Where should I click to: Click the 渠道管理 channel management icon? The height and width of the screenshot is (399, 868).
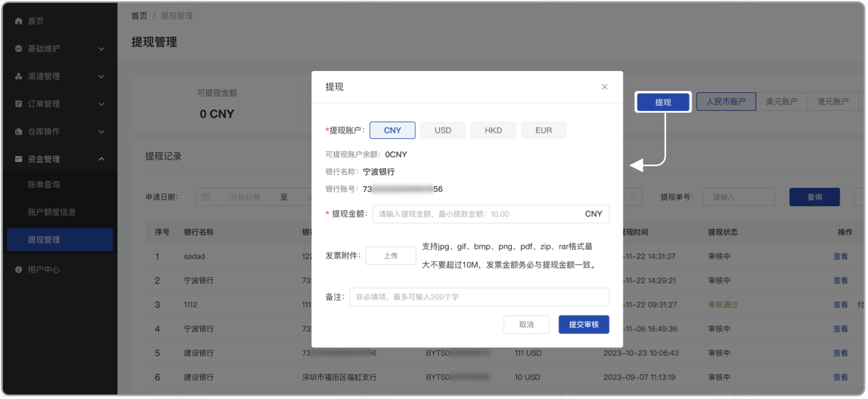19,76
